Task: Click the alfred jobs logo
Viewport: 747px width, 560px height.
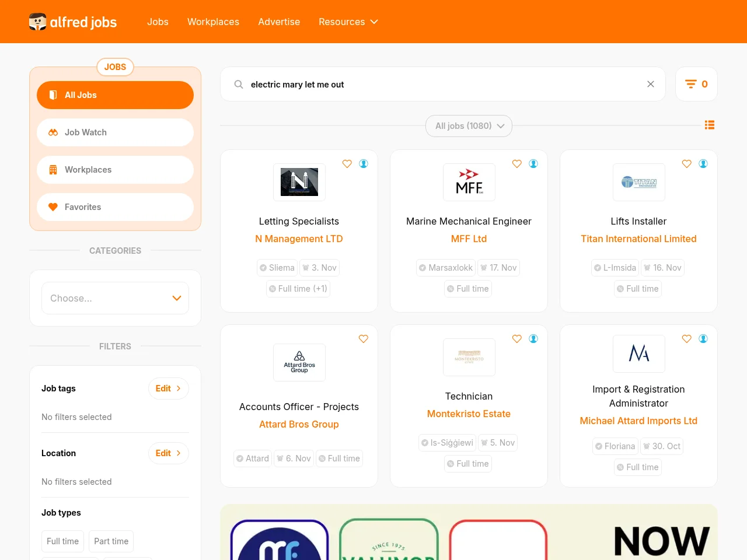Action: [73, 22]
